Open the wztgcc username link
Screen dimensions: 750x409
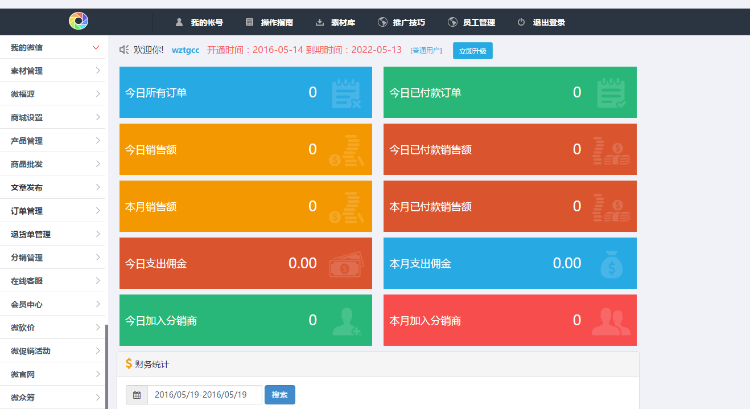(x=186, y=50)
